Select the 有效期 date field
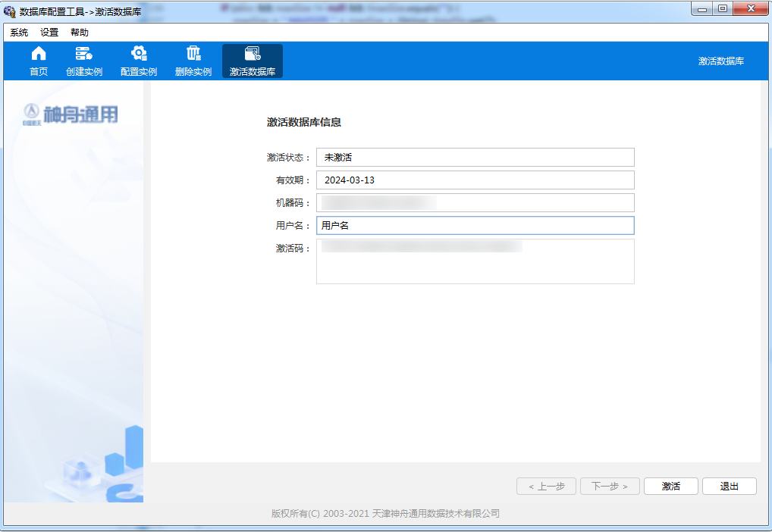Image resolution: width=772 pixels, height=532 pixels. [475, 180]
